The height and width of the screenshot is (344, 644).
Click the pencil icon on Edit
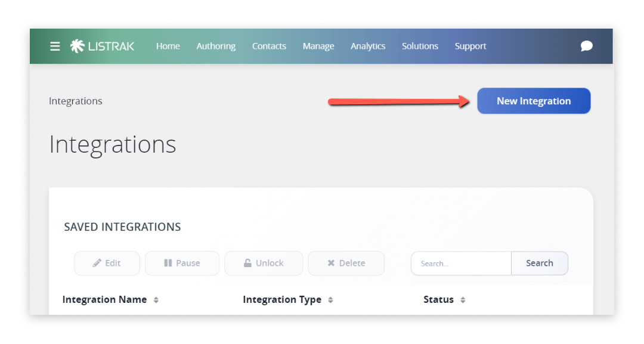(97, 263)
